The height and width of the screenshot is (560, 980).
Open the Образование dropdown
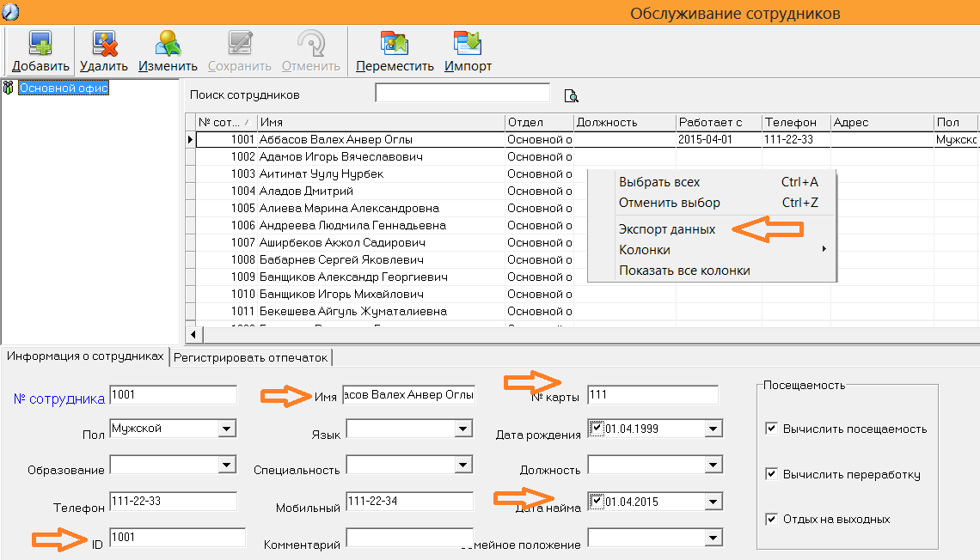pyautogui.click(x=227, y=465)
